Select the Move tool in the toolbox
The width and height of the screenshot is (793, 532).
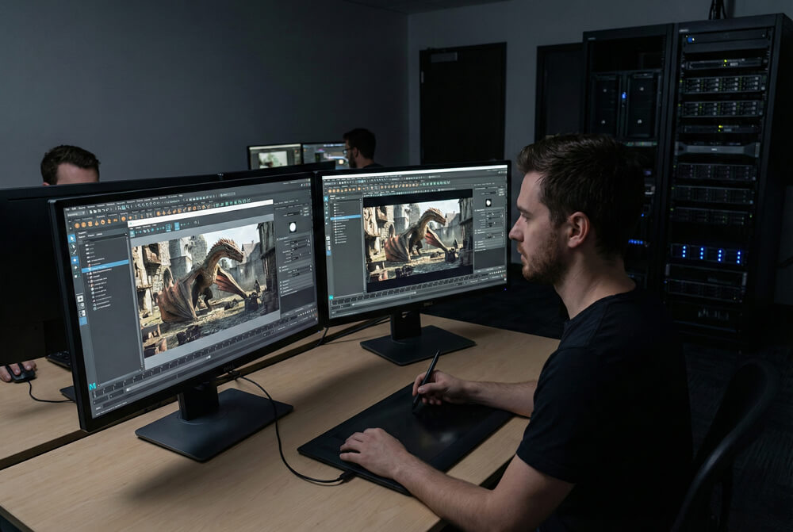73,261
